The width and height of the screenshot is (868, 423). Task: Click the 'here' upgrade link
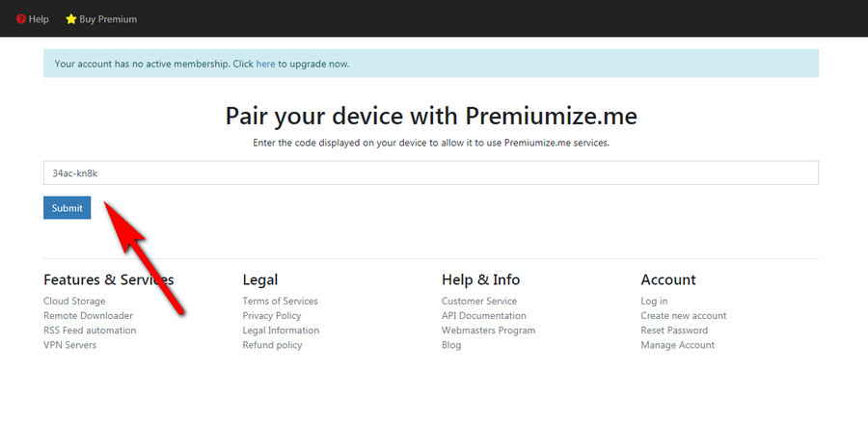265,64
